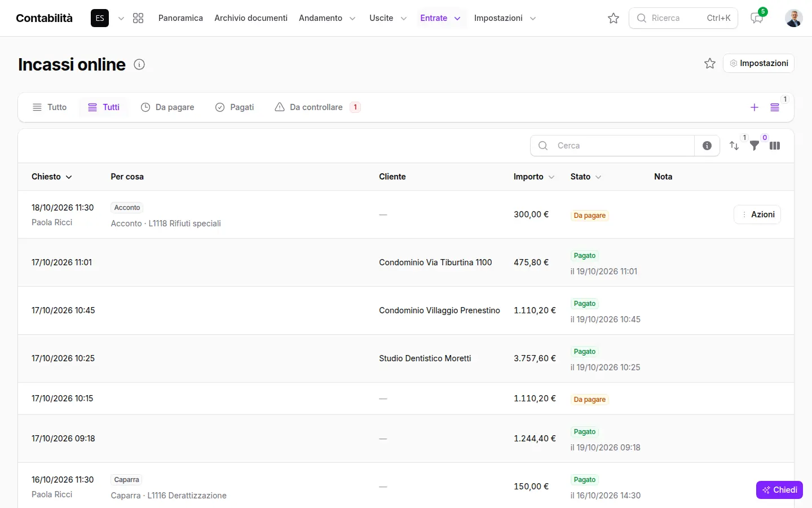Open the sort order icon
The image size is (812, 508).
pos(734,146)
